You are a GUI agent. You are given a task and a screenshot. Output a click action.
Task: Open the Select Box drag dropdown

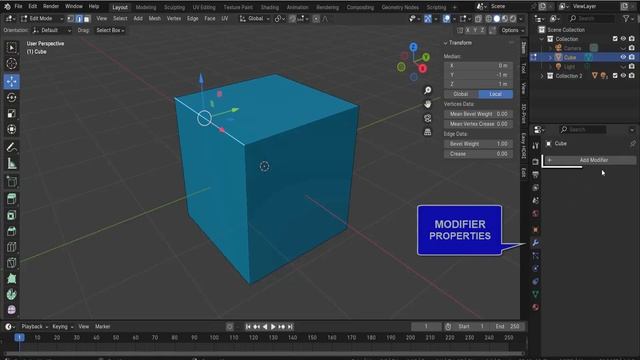pyautogui.click(x=110, y=30)
